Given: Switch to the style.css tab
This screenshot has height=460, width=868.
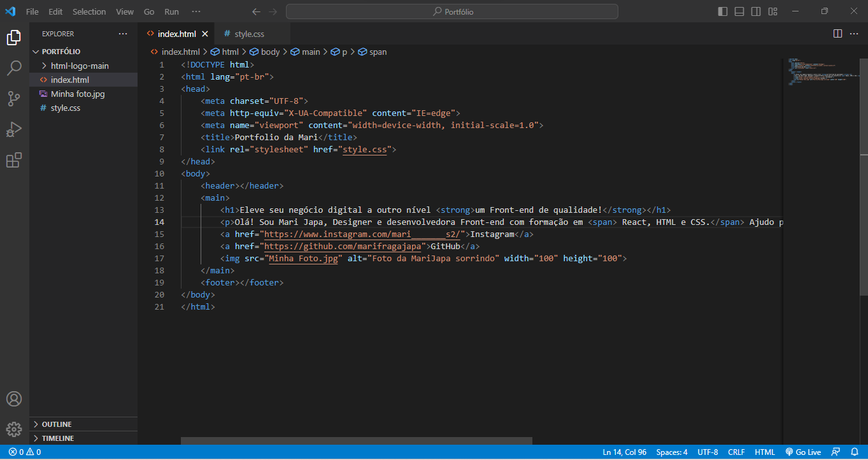Looking at the screenshot, I should pyautogui.click(x=252, y=34).
